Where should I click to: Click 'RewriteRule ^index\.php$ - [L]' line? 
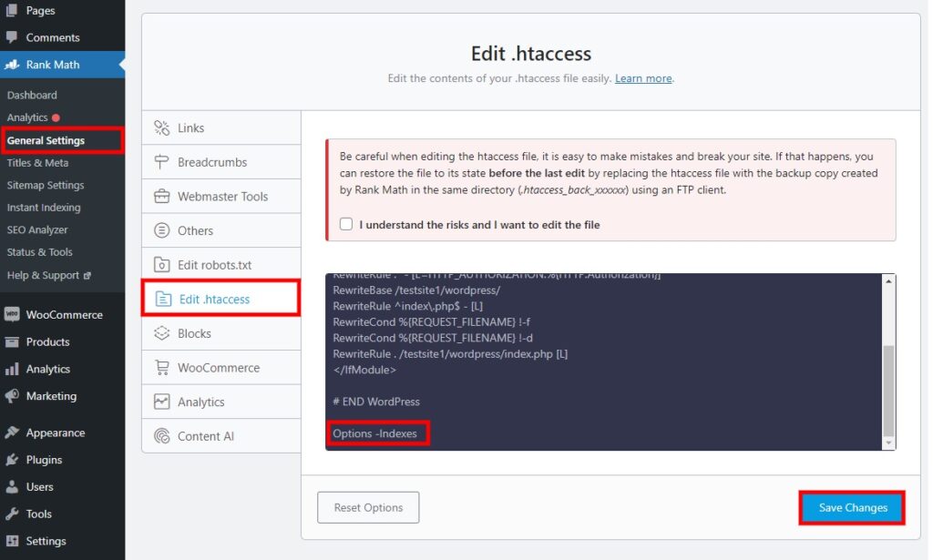[x=407, y=306]
